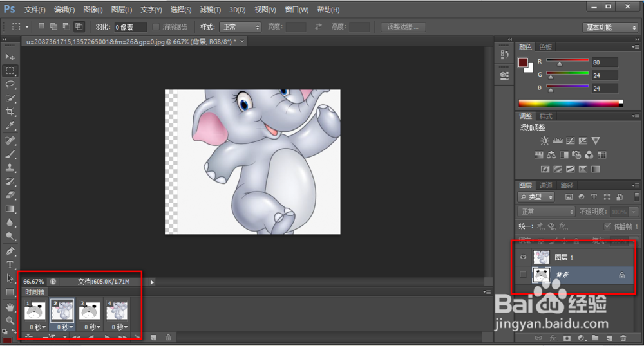Add a Photo Filter adjustment
This screenshot has height=346, width=644.
click(576, 155)
